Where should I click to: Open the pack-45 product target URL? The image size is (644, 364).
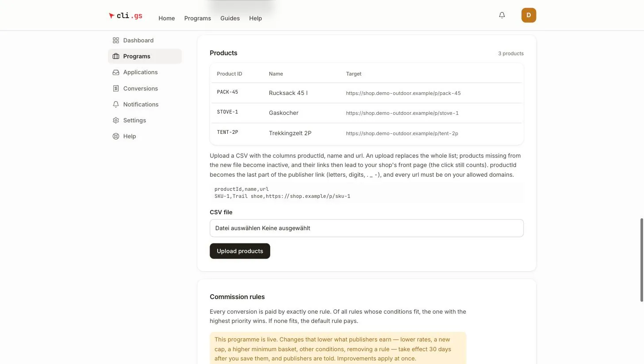click(x=403, y=93)
